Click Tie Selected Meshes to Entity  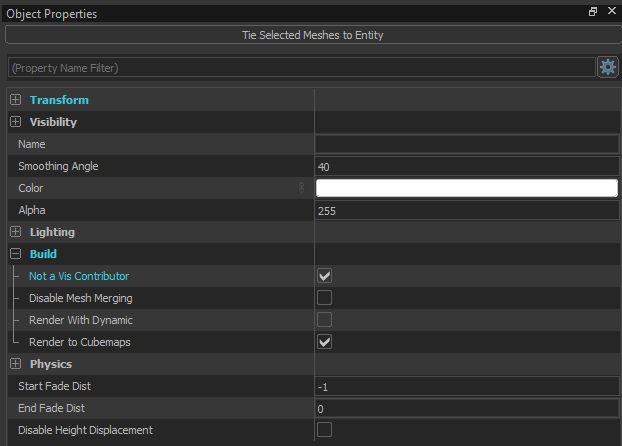(x=312, y=35)
